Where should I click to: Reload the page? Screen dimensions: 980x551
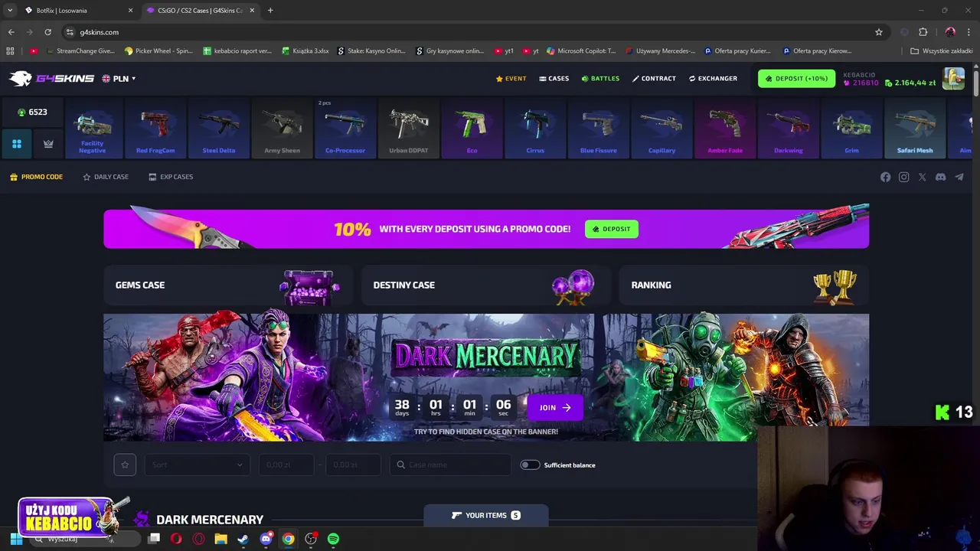pyautogui.click(x=47, y=32)
